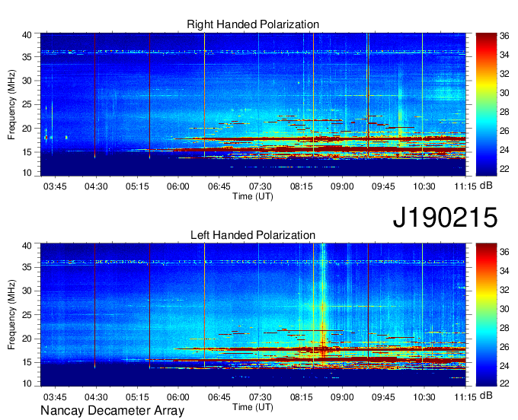The height and width of the screenshot is (420, 518).
Task: Select the large "J190215" observation label
Action: coord(445,218)
